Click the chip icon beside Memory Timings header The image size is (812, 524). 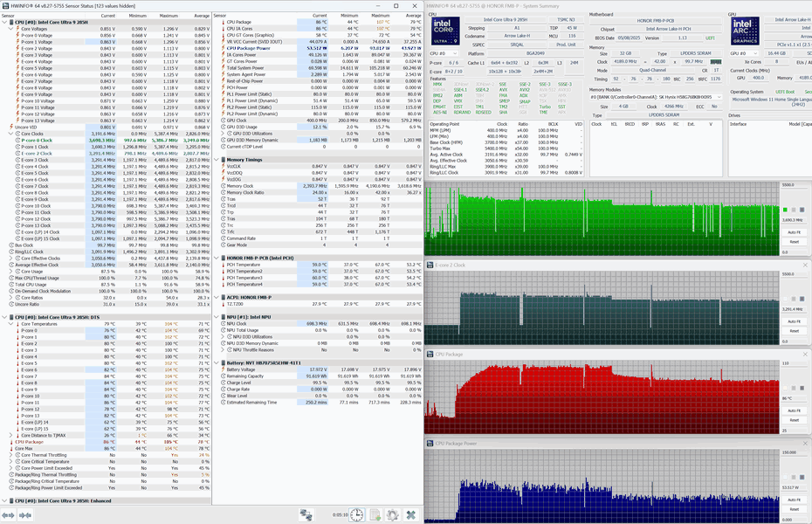point(224,160)
